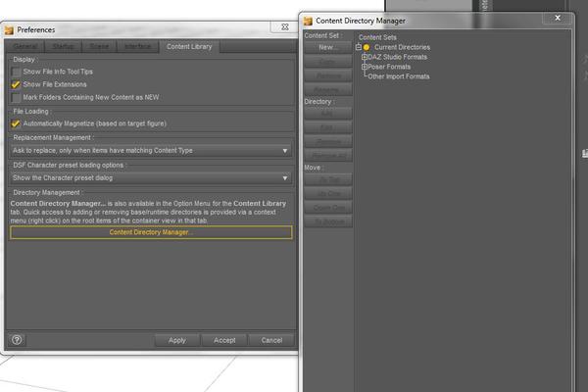The image size is (588, 392).
Task: Click the Content Directory Manager... button
Action: coord(151,232)
